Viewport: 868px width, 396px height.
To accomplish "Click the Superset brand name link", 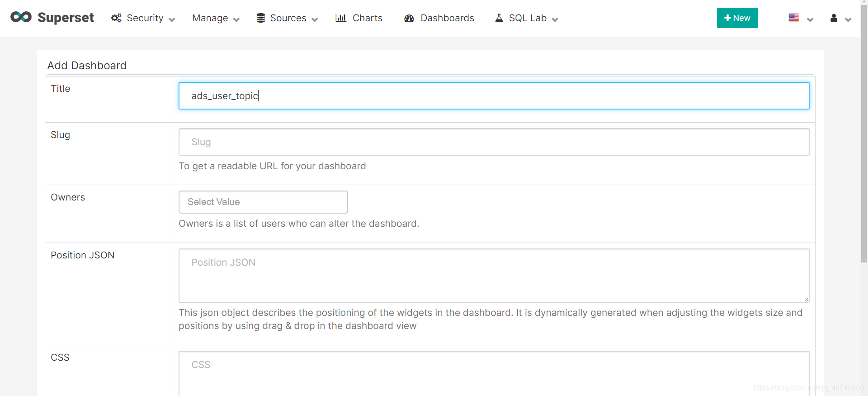I will tap(66, 18).
